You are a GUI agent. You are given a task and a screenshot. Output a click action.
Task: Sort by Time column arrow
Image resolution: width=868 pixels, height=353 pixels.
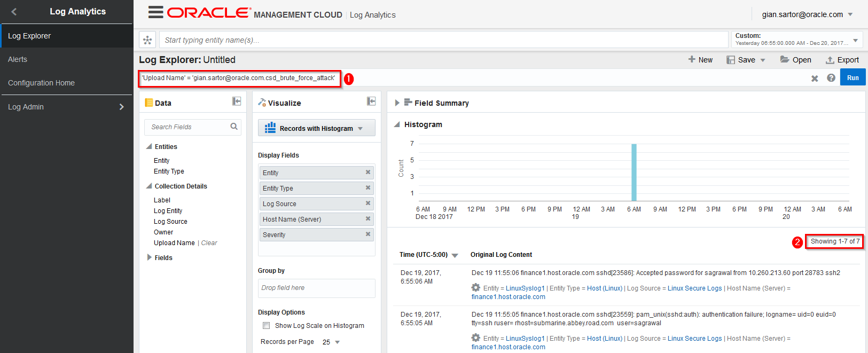click(455, 255)
